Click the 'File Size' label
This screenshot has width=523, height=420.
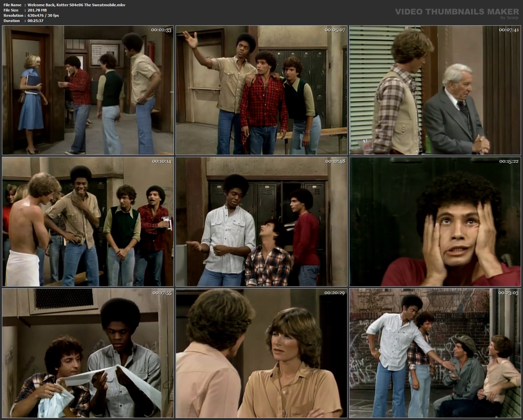(x=11, y=10)
